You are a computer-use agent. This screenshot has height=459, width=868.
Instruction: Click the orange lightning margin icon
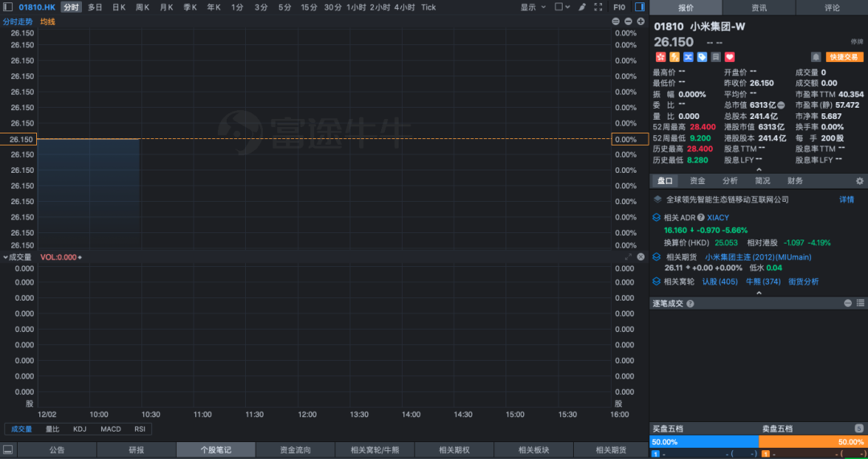tap(674, 57)
